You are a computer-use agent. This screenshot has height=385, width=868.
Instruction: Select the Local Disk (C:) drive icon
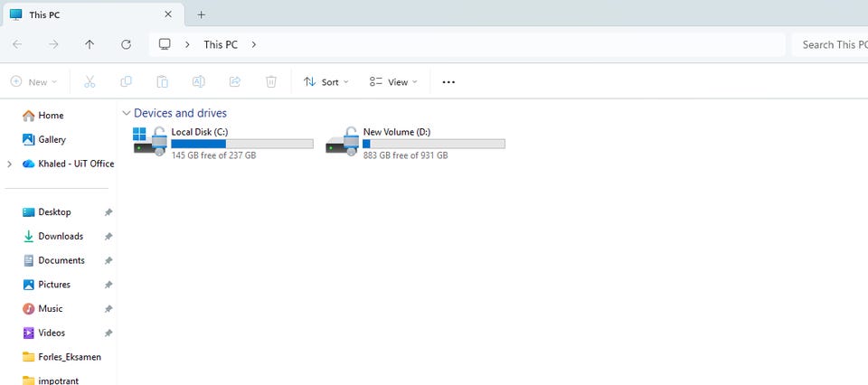click(150, 141)
